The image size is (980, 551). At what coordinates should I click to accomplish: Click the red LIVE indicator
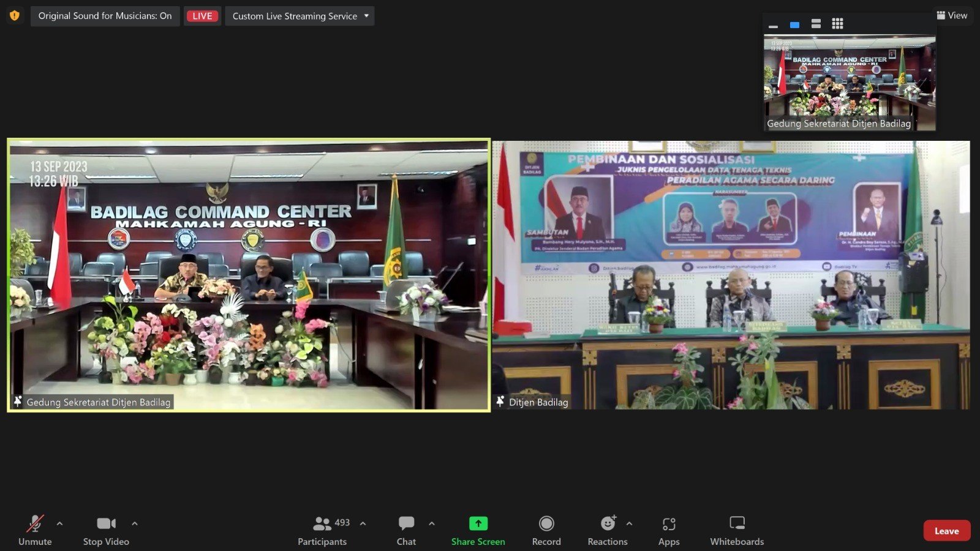(x=202, y=16)
